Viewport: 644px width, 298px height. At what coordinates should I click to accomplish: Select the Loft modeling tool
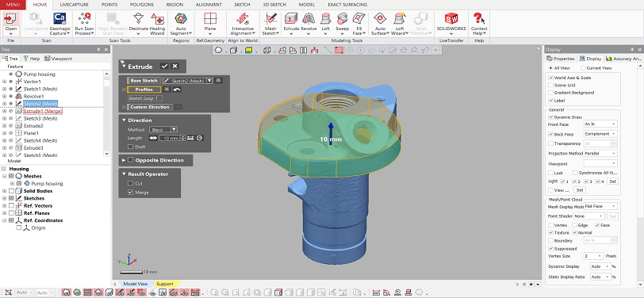pyautogui.click(x=325, y=25)
